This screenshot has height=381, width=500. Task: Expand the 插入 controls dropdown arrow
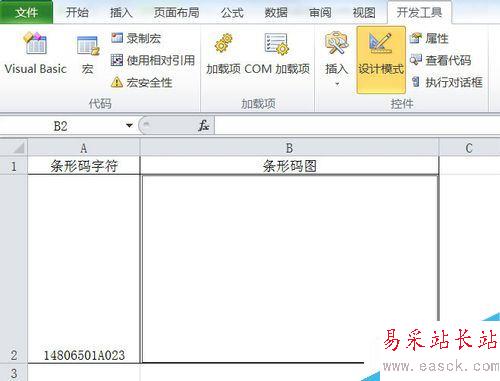click(337, 84)
